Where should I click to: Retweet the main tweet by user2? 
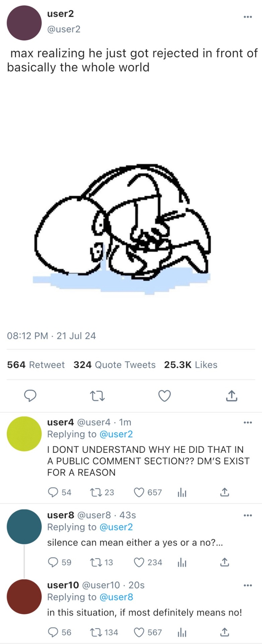98,396
